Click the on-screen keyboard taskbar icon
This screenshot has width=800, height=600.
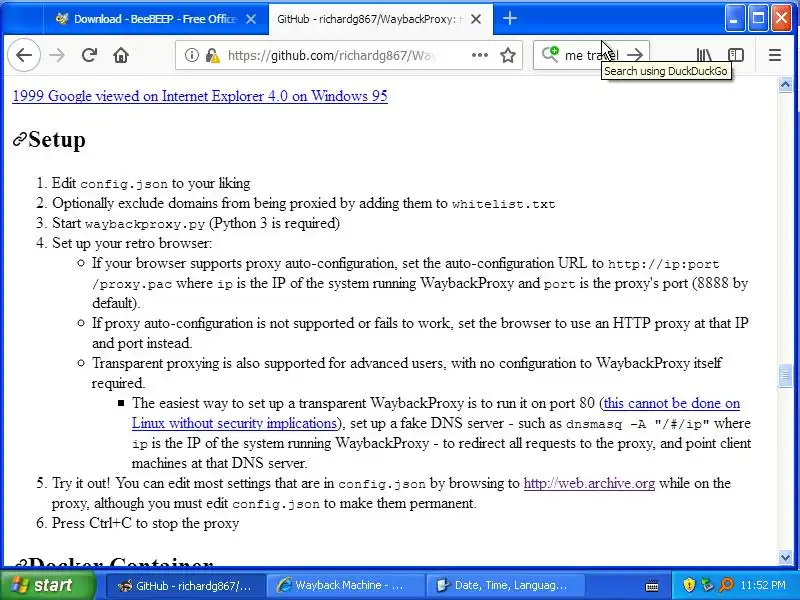click(652, 585)
